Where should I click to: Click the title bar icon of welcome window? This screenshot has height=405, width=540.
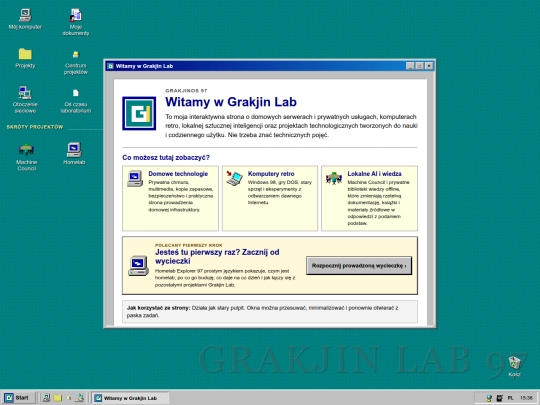point(110,66)
